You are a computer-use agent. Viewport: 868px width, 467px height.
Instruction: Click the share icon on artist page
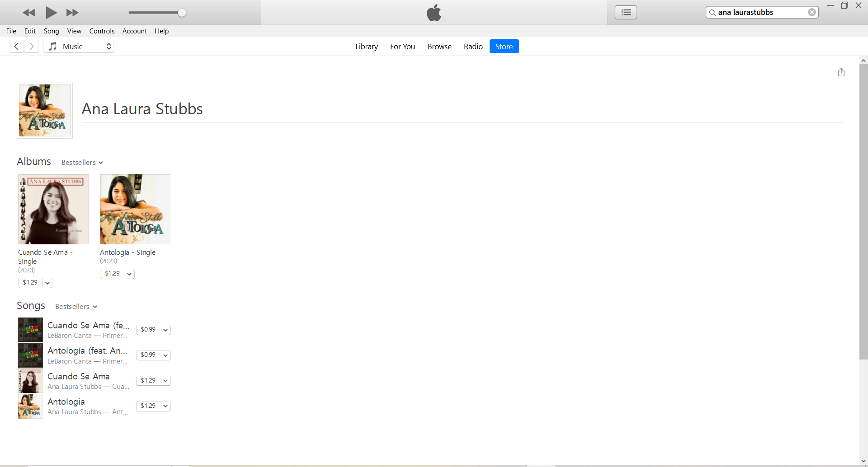coord(841,72)
